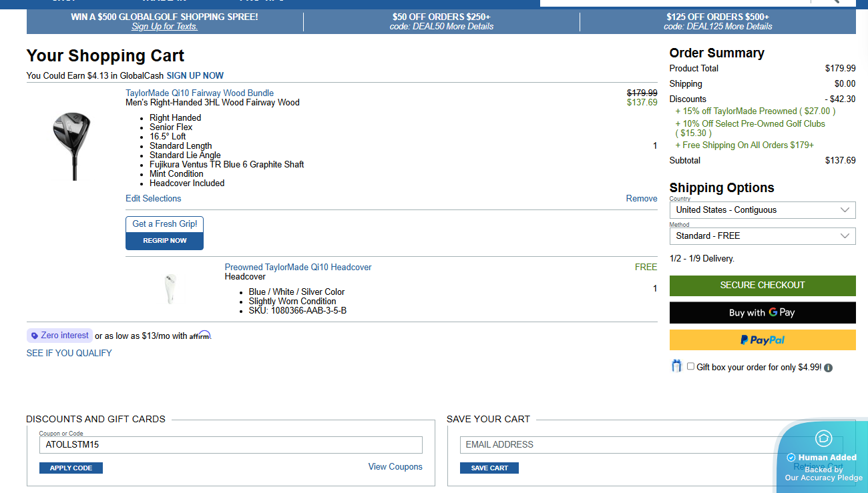Enable gift box for the order
Screen dimensions: 868x493
click(690, 366)
